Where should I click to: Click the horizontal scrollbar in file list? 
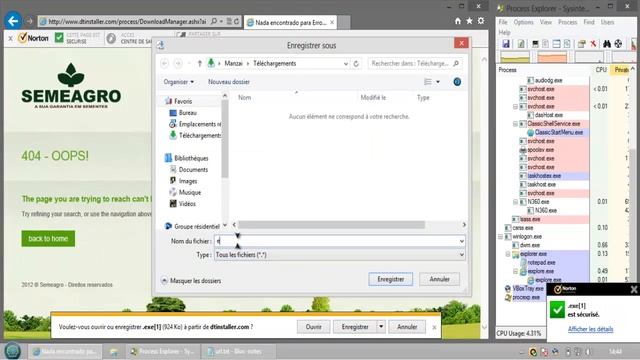tap(331, 225)
